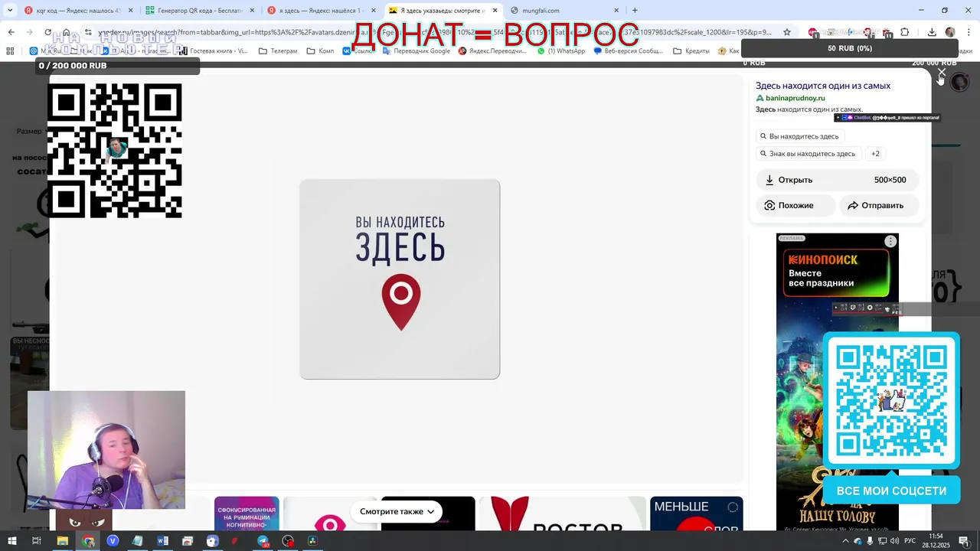Open a new browser tab
980x551 pixels.
click(x=635, y=11)
